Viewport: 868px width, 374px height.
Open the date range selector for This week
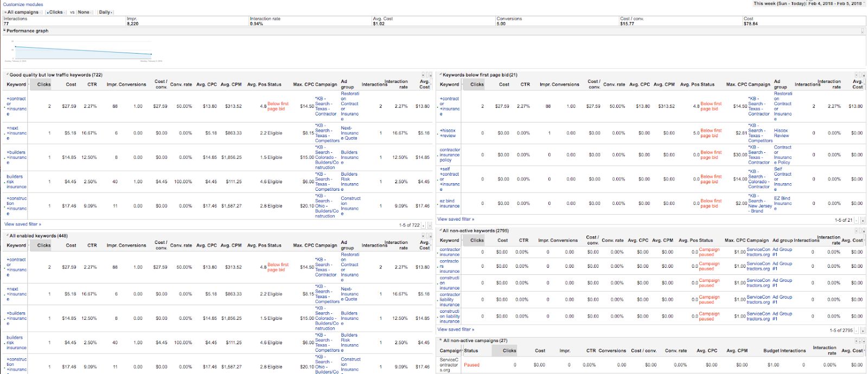pyautogui.click(x=808, y=3)
